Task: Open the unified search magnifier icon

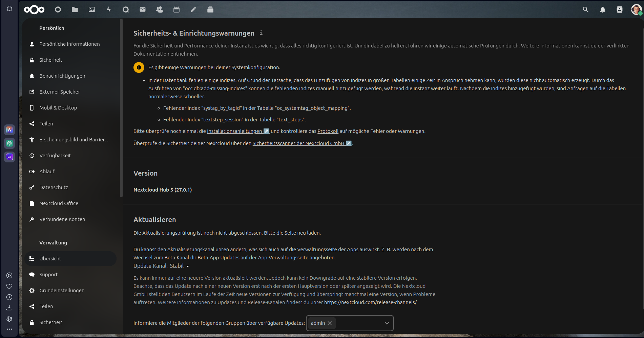Action: 585,10
